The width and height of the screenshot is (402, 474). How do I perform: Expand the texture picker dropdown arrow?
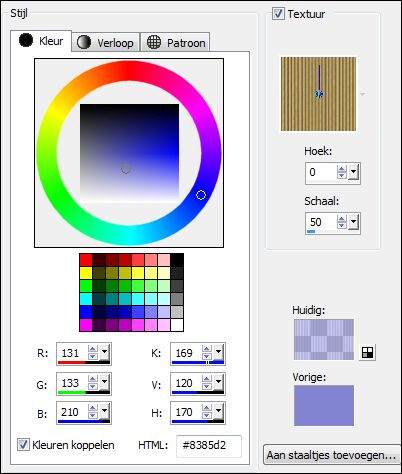pos(362,94)
